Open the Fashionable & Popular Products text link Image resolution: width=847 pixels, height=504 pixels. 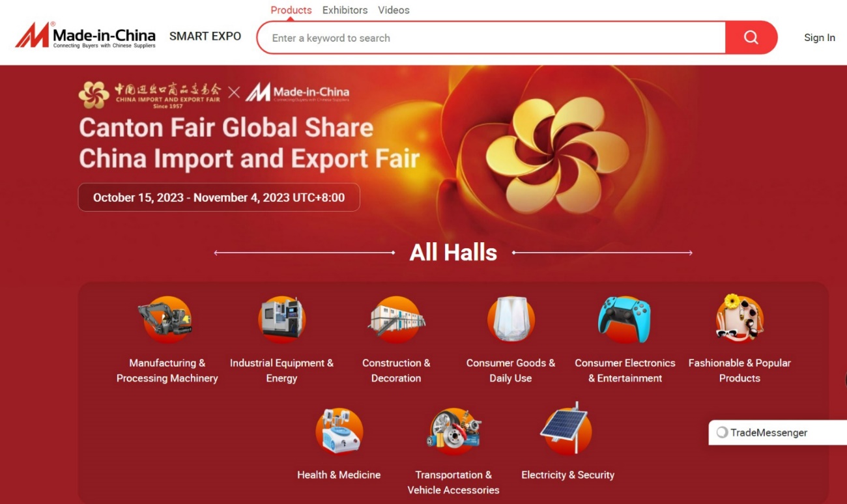pos(739,371)
